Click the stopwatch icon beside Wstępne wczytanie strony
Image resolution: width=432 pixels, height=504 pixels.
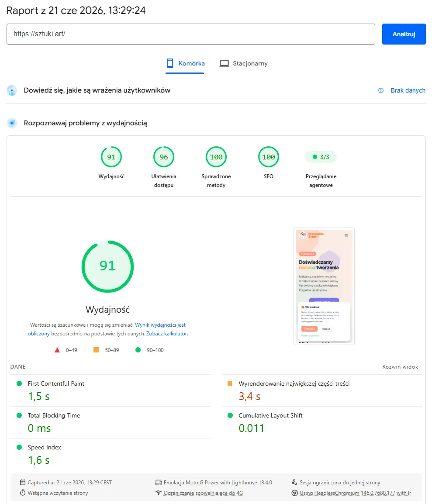pyautogui.click(x=23, y=493)
